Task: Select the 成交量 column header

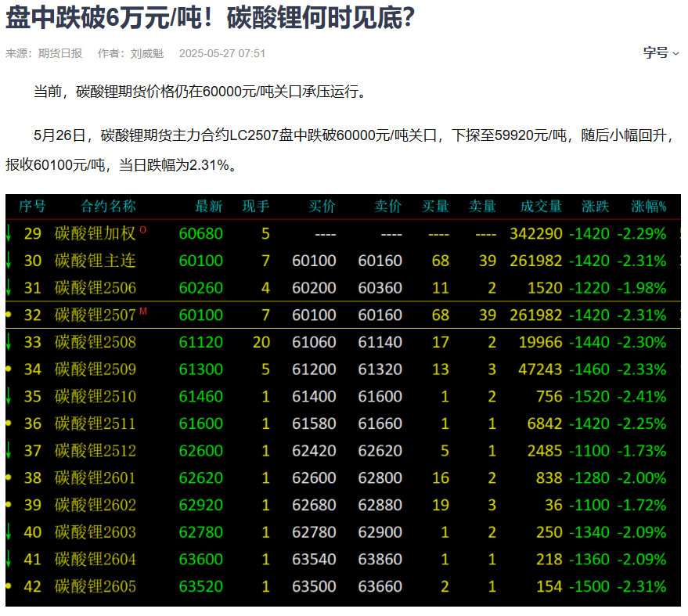Action: (541, 206)
